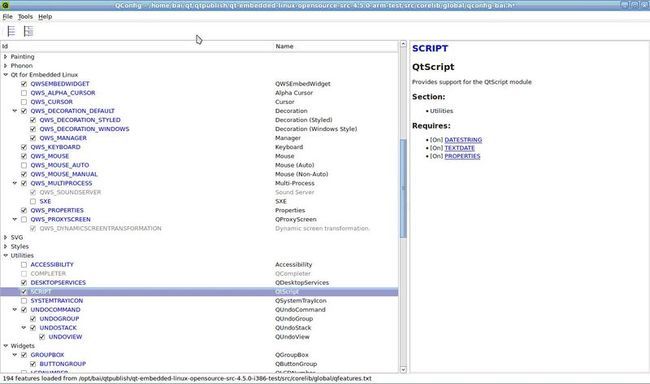Uncheck the UNDOGROUP checkbox

point(33,318)
